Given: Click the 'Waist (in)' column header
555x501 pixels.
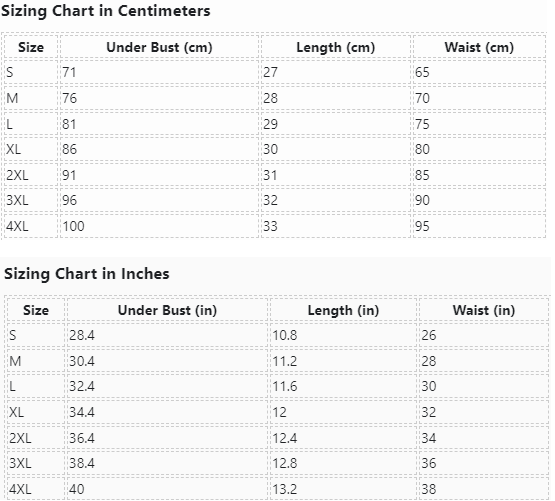Looking at the screenshot, I should click(484, 310).
